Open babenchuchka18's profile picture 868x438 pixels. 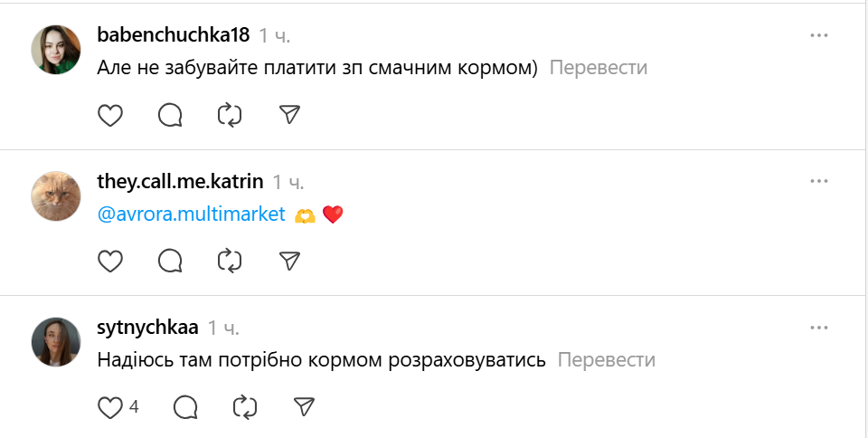point(56,50)
